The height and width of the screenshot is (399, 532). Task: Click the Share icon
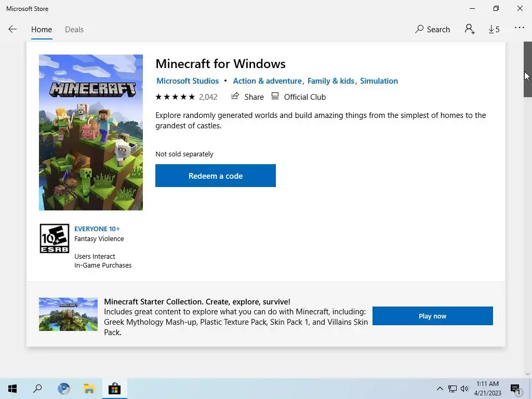pyautogui.click(x=235, y=96)
